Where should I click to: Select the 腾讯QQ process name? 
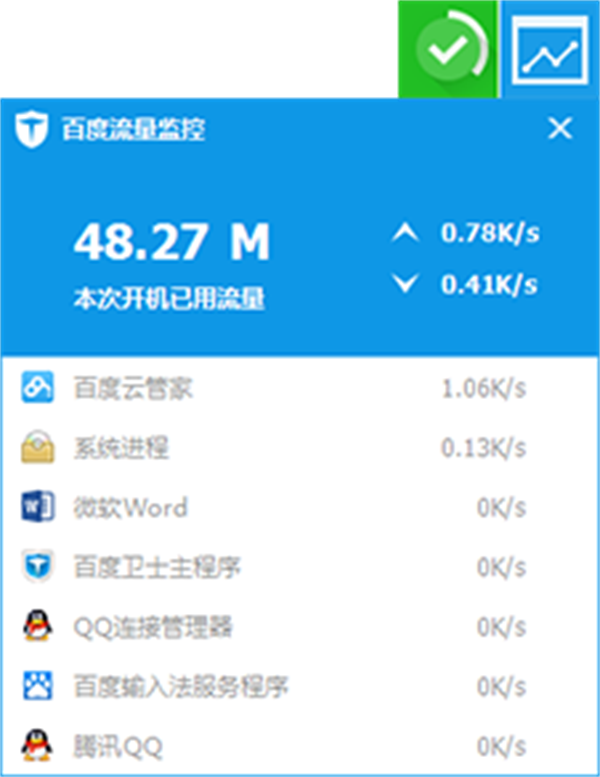(x=118, y=746)
